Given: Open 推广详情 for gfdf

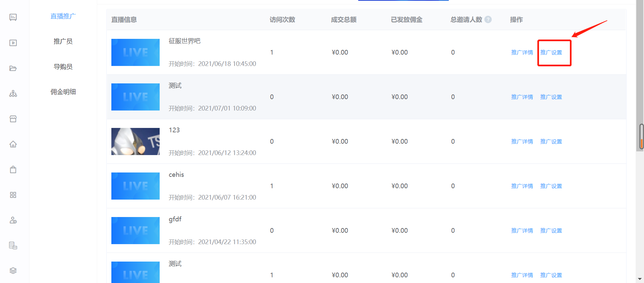Looking at the screenshot, I should pyautogui.click(x=522, y=230).
